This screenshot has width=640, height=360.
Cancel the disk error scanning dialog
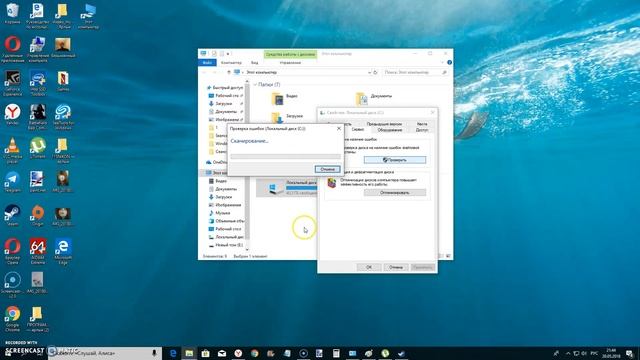[327, 169]
